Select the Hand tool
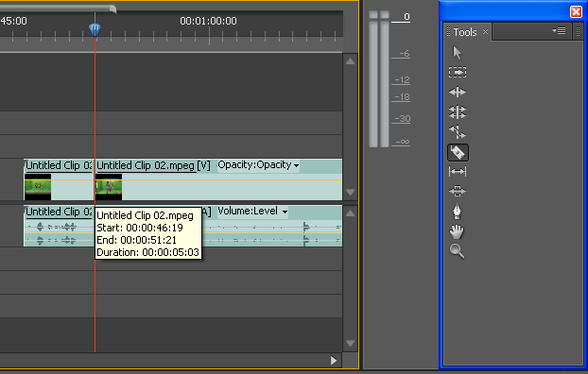 pos(458,231)
